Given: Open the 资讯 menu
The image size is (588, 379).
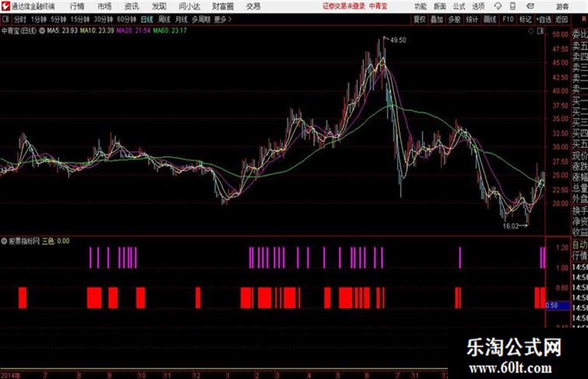Looking at the screenshot, I should click(132, 6).
